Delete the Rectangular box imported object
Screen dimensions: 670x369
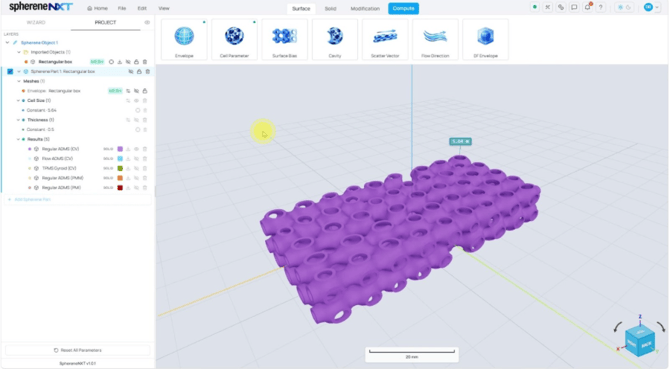145,62
